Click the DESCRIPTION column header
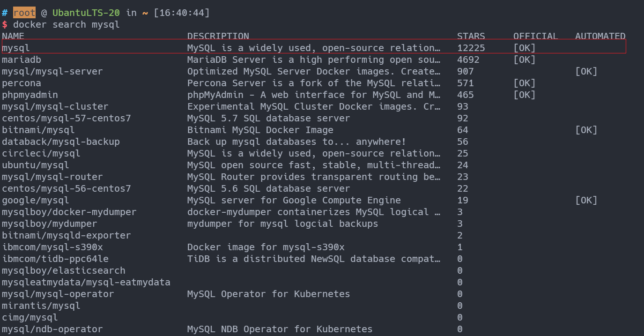644x336 pixels. tap(218, 36)
